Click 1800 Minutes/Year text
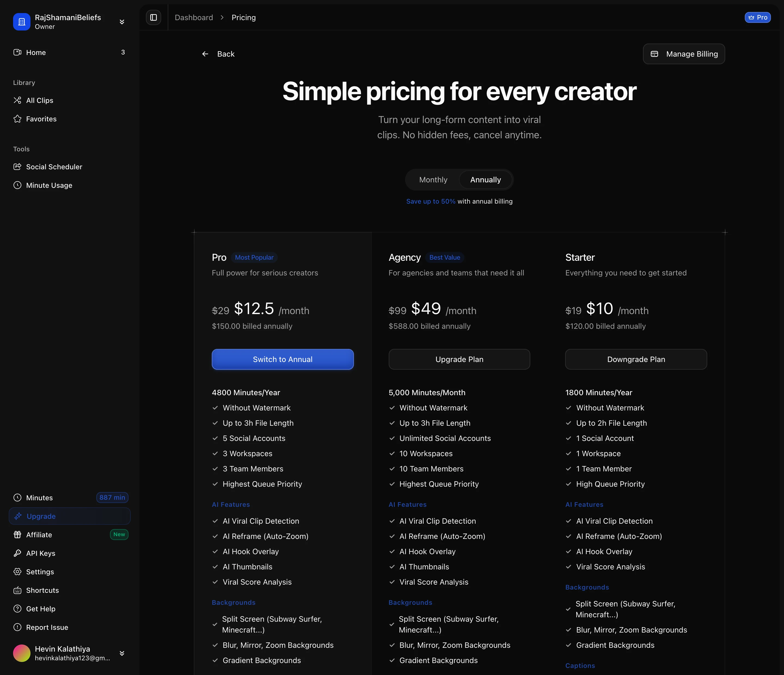 pos(599,392)
